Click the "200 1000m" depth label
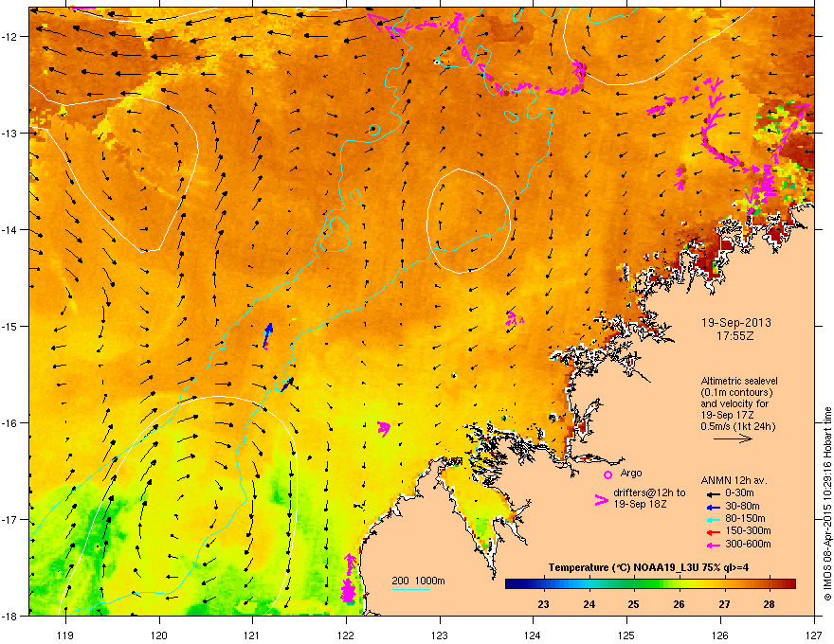The width and height of the screenshot is (834, 644). point(418,581)
